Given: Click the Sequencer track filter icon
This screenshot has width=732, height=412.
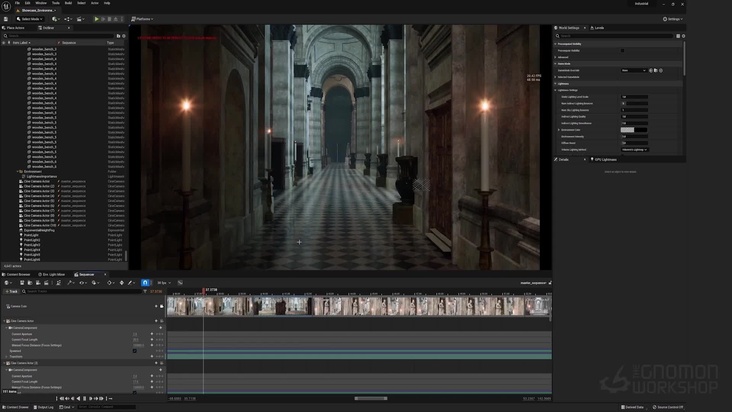Looking at the screenshot, I should pos(145,291).
